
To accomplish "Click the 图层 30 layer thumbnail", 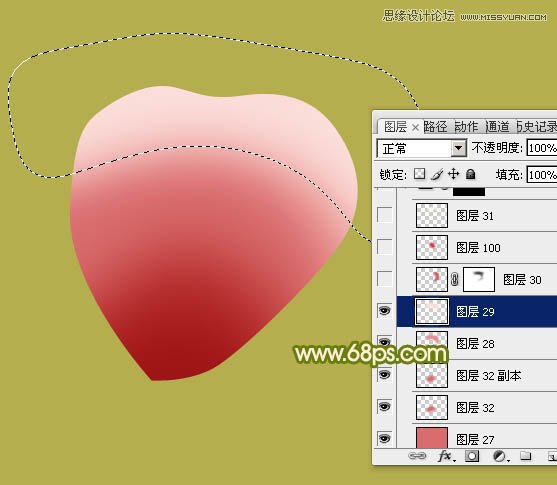I will (432, 279).
